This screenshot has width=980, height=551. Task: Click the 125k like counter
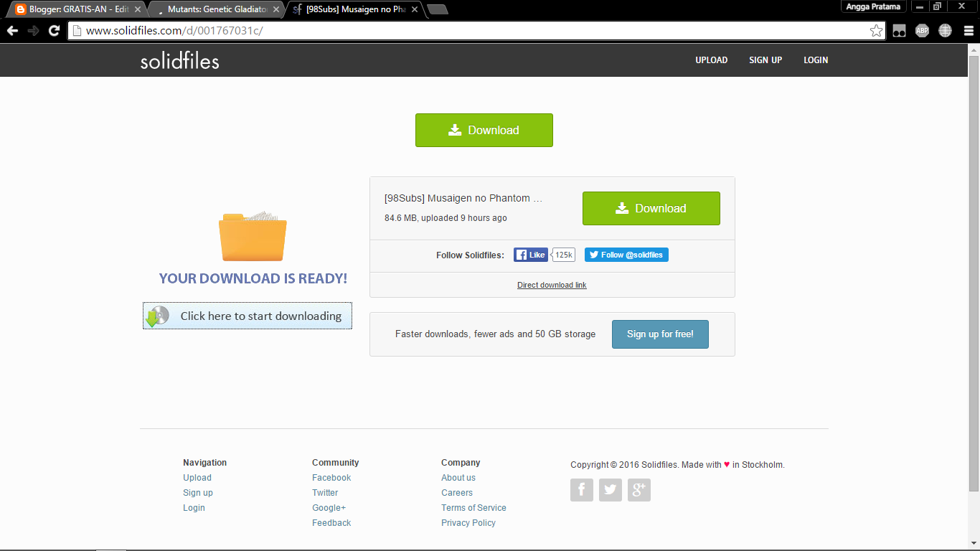coord(562,255)
